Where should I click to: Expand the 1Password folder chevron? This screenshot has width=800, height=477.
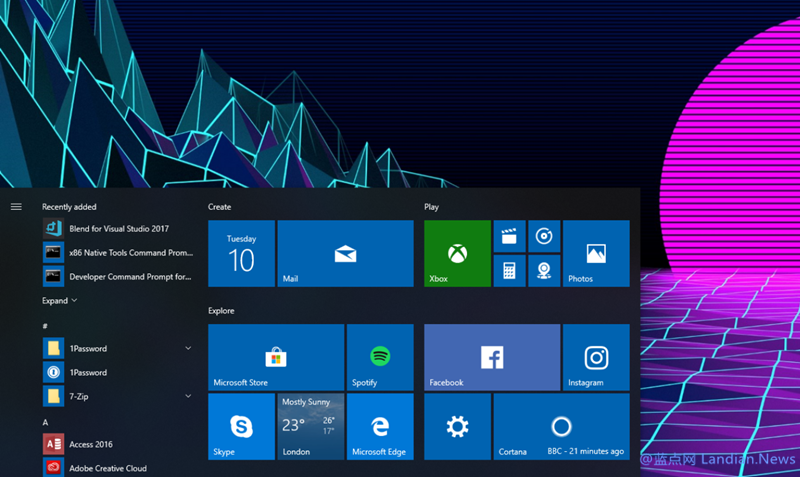188,348
